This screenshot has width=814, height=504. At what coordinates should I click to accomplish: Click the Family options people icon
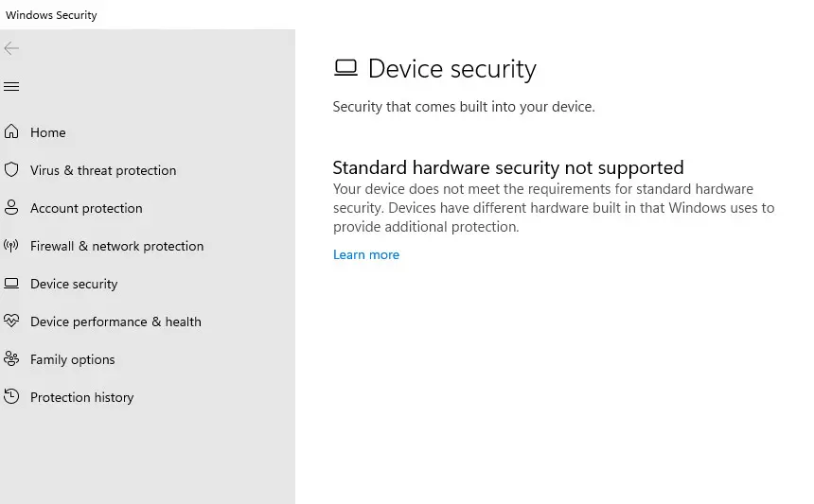(x=11, y=359)
